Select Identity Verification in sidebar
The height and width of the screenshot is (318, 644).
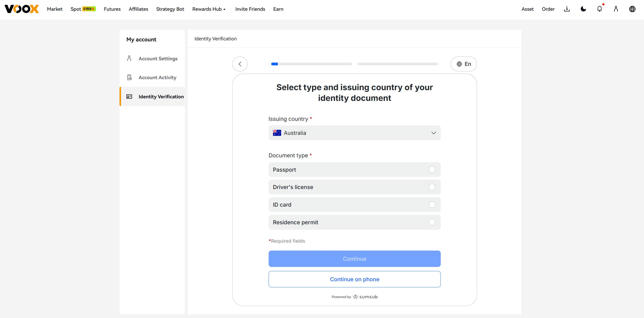[152, 97]
